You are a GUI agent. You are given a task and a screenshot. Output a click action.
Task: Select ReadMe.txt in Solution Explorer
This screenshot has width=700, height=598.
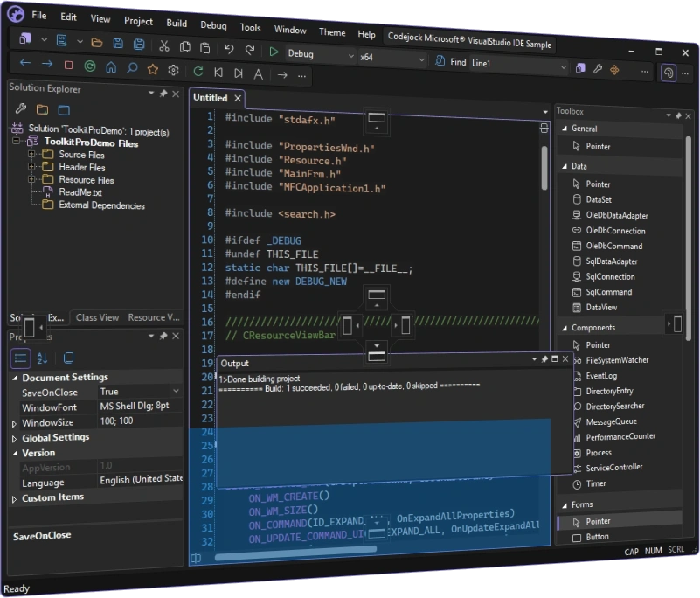[80, 192]
